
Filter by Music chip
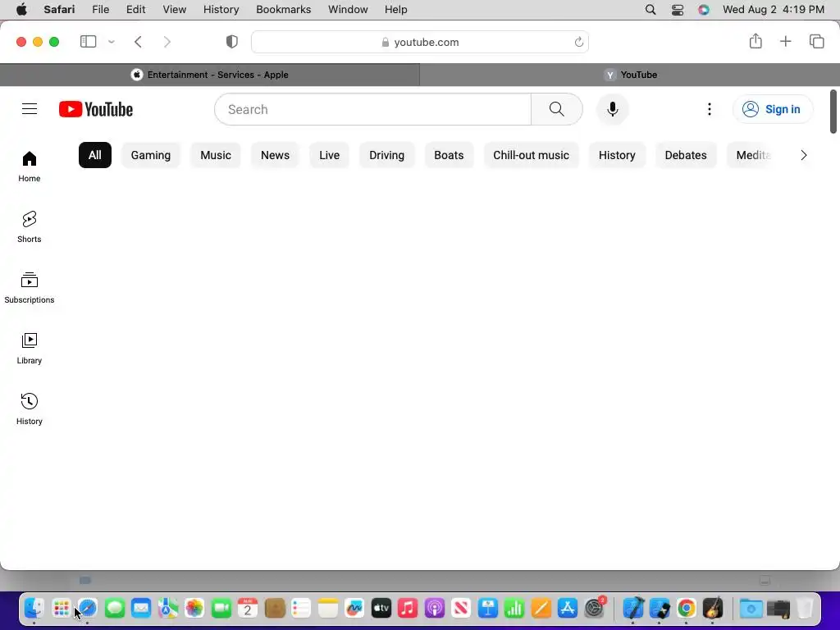pyautogui.click(x=216, y=155)
